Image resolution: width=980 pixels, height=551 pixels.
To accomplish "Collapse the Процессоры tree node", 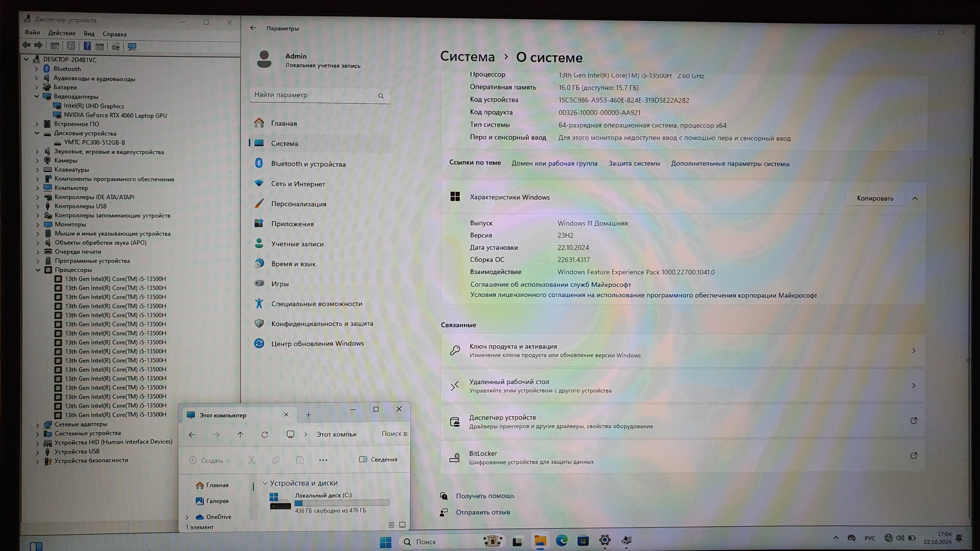I will coord(38,270).
